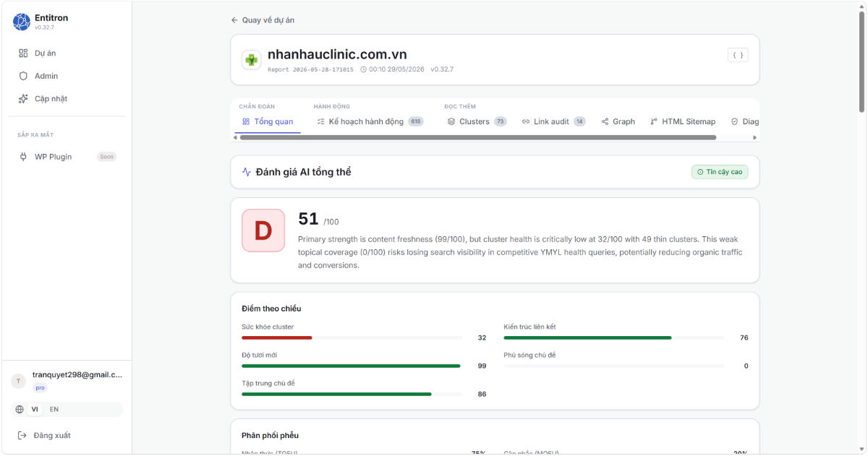
Task: Click the Graph share-node icon
Action: pos(605,121)
